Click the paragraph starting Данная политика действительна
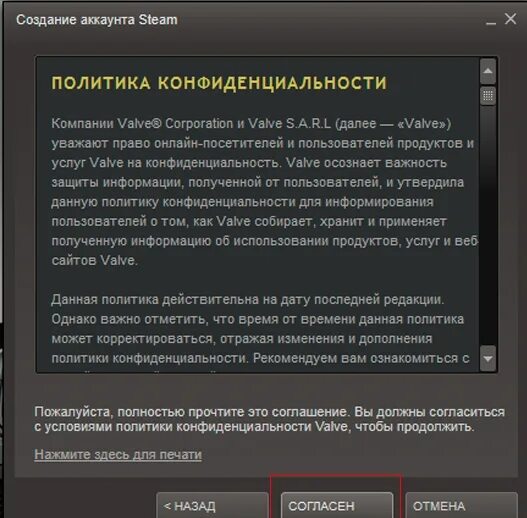 (x=258, y=329)
